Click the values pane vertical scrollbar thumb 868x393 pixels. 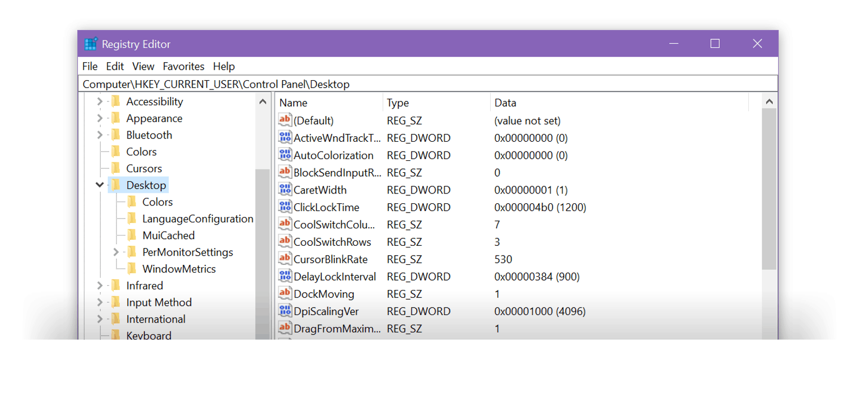click(x=769, y=189)
